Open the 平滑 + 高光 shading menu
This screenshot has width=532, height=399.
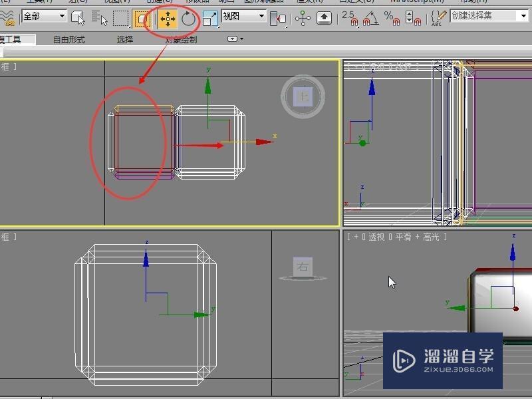pos(418,237)
